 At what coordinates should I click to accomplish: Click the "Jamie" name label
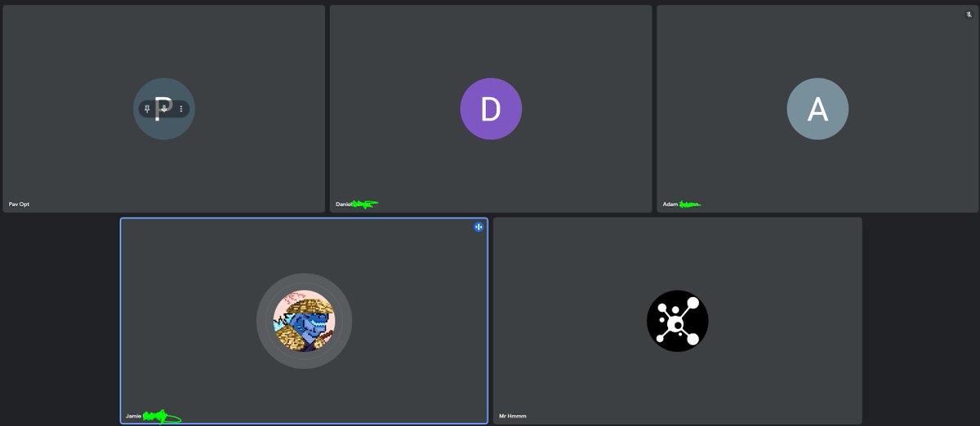(x=133, y=416)
